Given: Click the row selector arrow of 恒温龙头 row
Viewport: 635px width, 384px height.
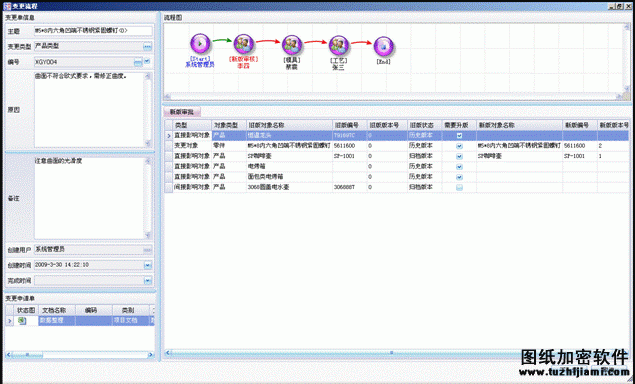Looking at the screenshot, I should tap(169, 136).
